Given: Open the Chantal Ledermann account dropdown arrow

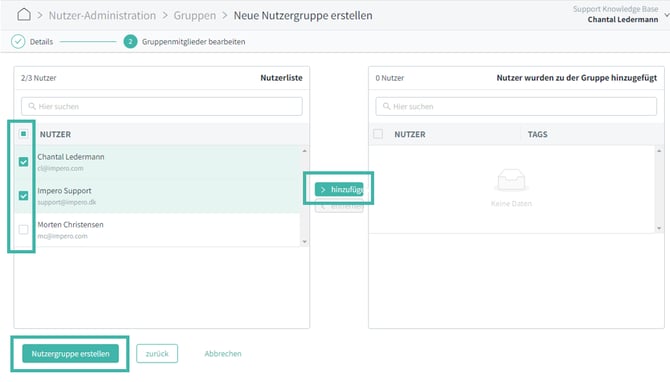Looking at the screenshot, I should click(x=666, y=15).
